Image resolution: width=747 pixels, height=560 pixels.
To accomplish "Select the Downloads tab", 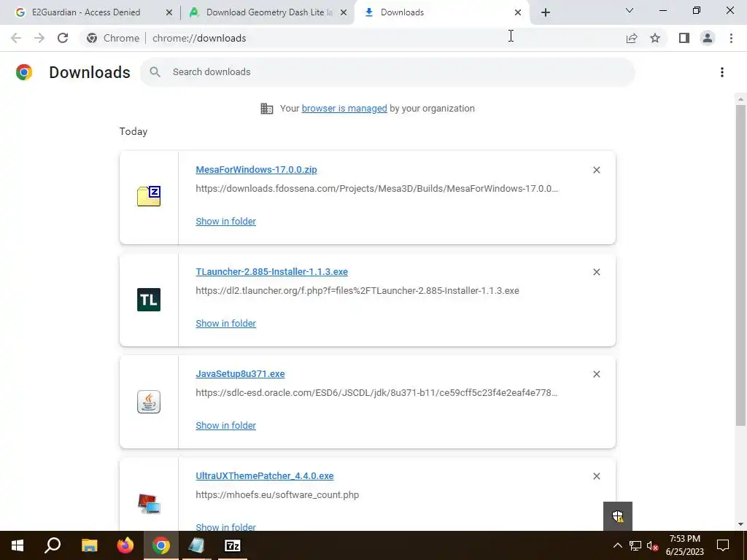I will pyautogui.click(x=403, y=12).
